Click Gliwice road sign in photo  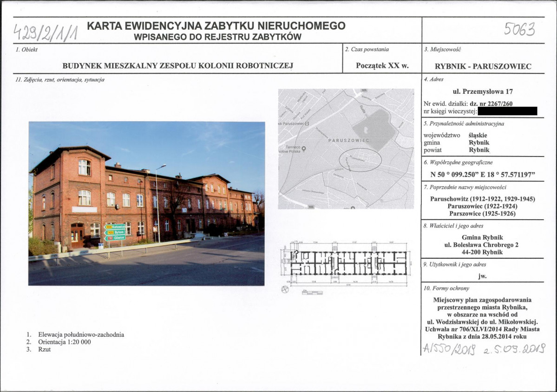115,238
